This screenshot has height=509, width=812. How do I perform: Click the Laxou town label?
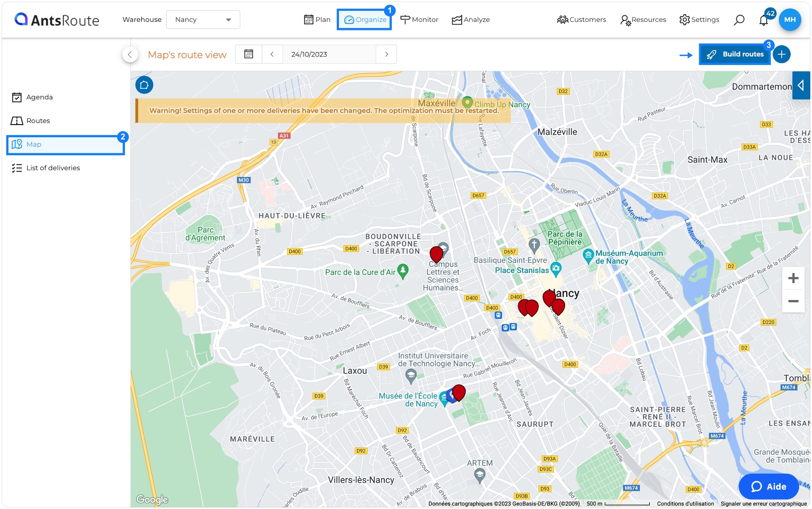point(354,370)
